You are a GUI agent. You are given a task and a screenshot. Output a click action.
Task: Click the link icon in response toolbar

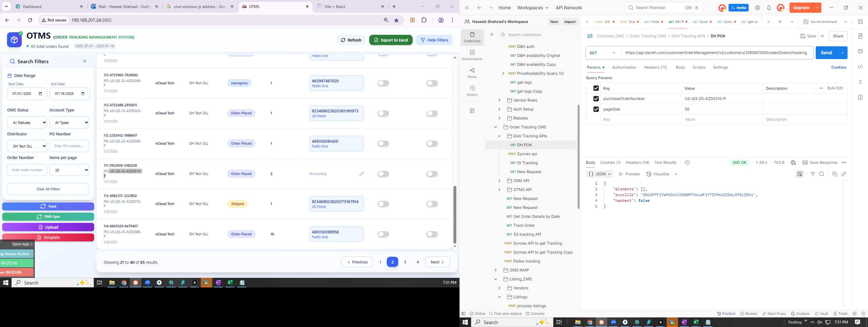click(x=844, y=174)
